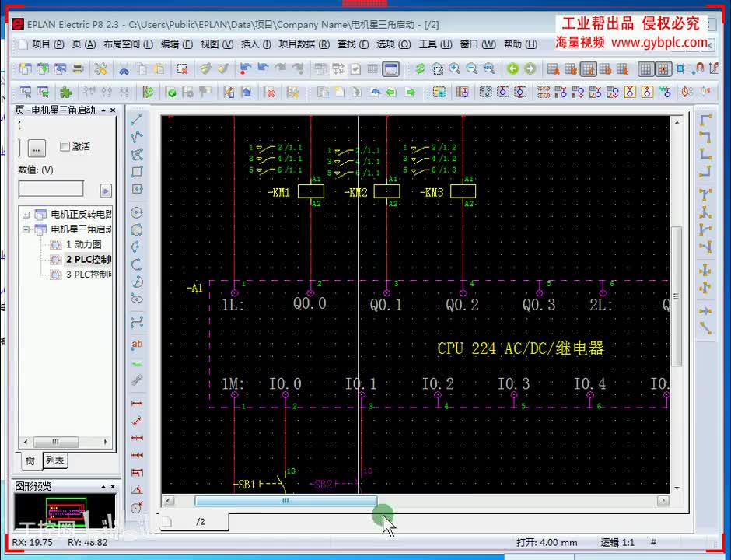The height and width of the screenshot is (560, 731).
Task: Select the Line drawing tool
Action: [137, 120]
